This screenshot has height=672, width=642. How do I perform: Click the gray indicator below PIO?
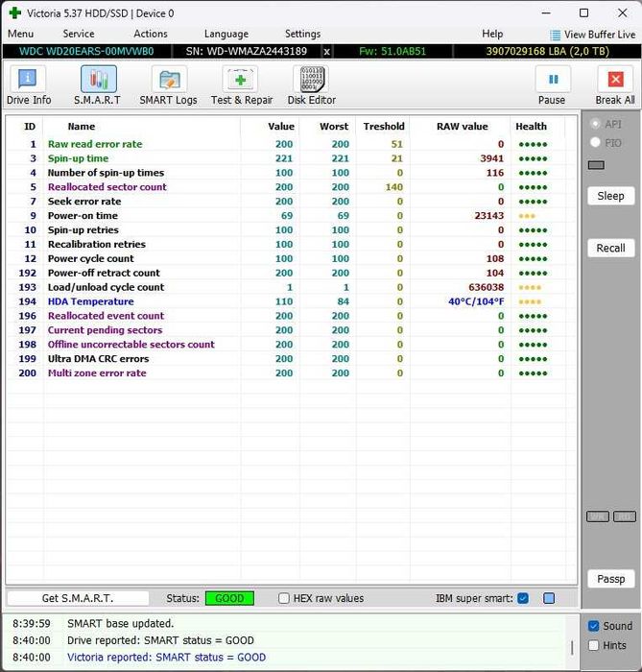click(x=596, y=165)
